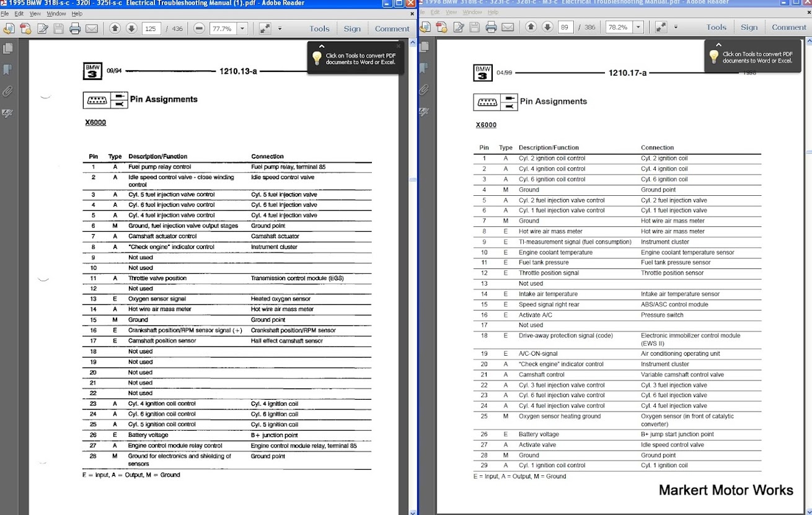Click fit-to-window arrows icon in left window
This screenshot has width=812, height=515.
[265, 28]
